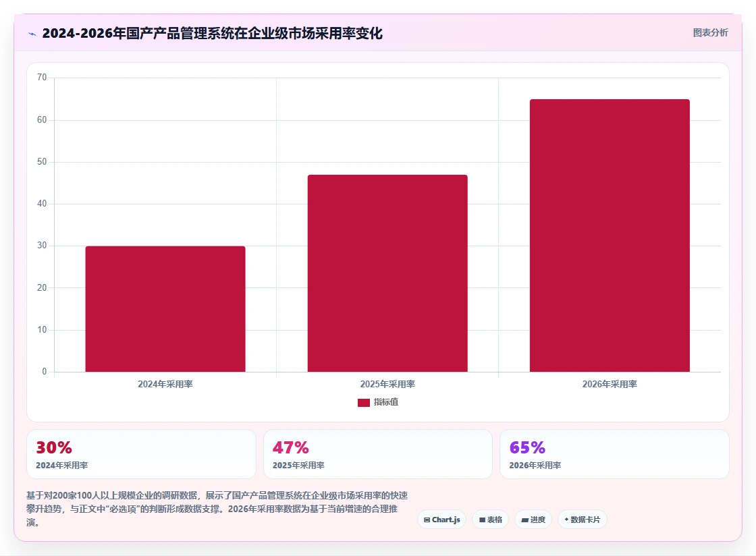756x556 pixels.
Task: Click the y-axis value 0
Action: tap(45, 372)
